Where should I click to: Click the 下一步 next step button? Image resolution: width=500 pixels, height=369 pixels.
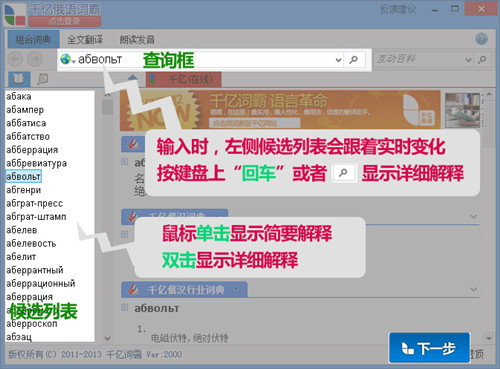430,348
